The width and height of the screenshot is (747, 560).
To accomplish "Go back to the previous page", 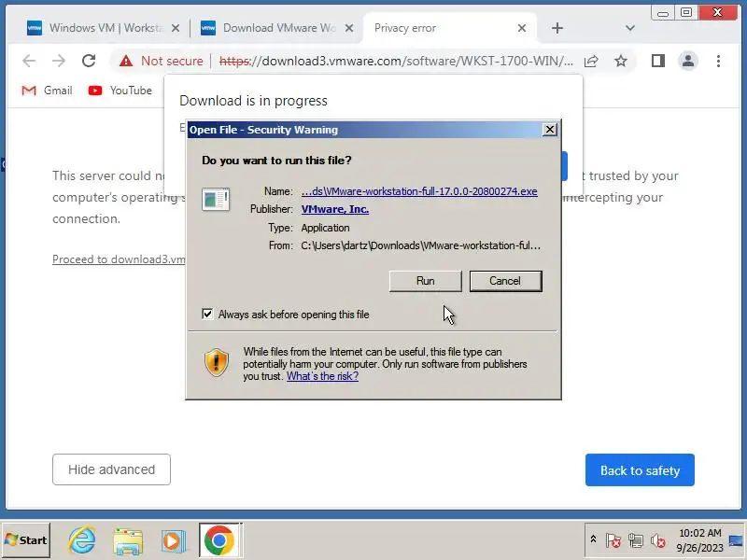I will [29, 61].
